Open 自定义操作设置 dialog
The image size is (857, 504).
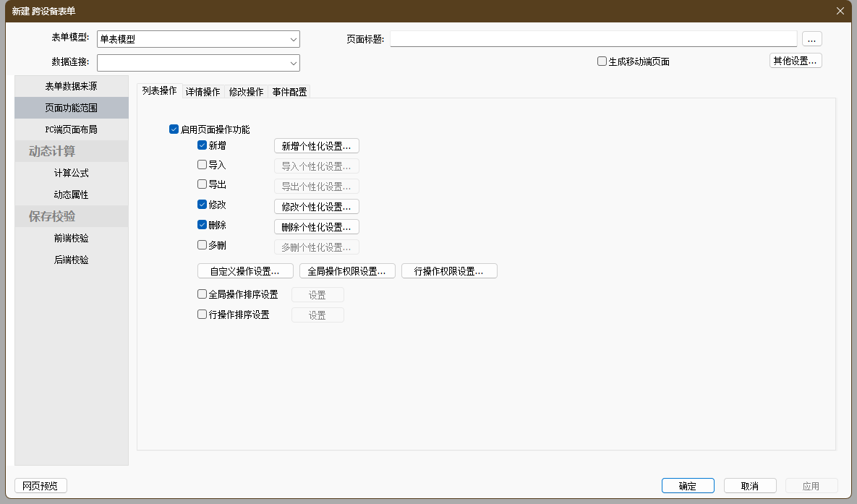click(245, 272)
